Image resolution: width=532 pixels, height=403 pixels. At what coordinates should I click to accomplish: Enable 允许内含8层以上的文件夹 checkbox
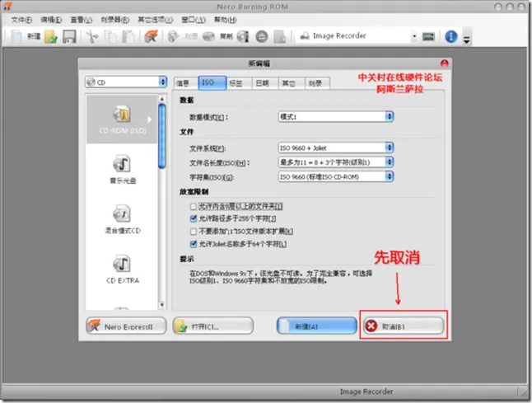(x=194, y=206)
